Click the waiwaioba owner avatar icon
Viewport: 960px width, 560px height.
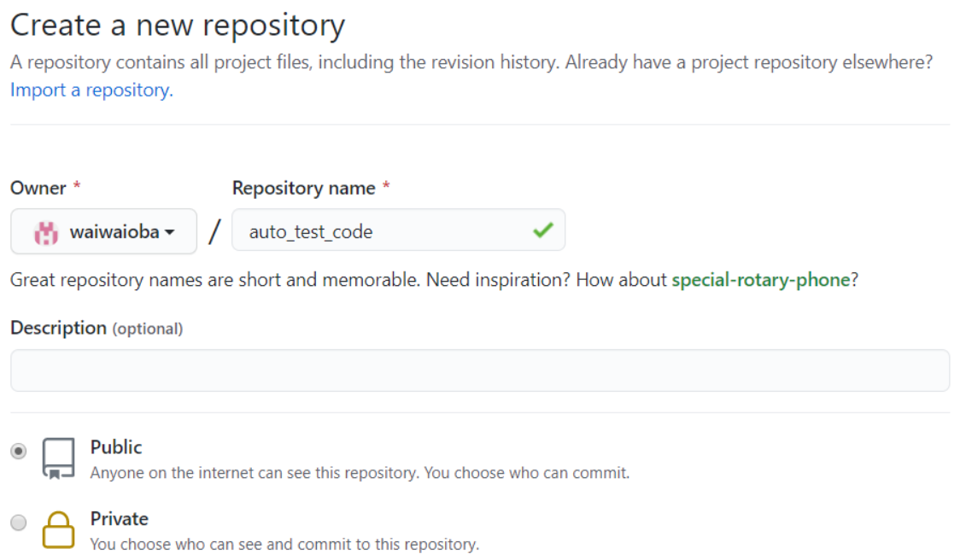[x=45, y=231]
